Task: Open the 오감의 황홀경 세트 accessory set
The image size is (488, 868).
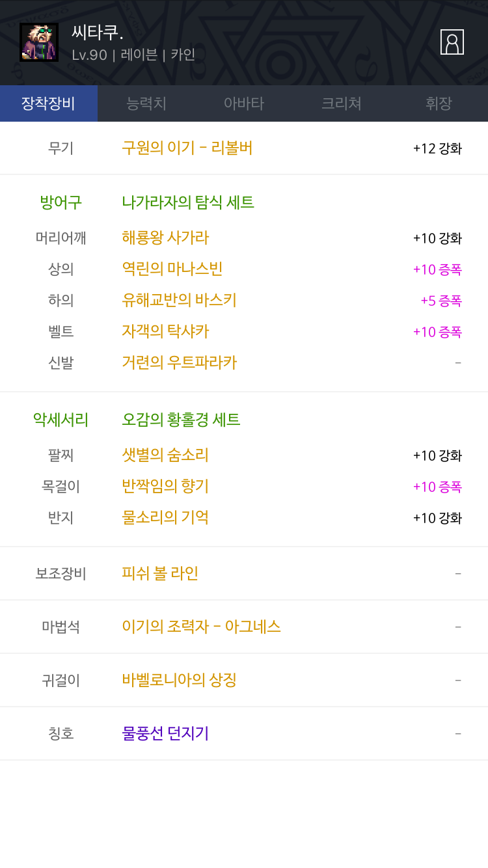Action: pos(181,420)
